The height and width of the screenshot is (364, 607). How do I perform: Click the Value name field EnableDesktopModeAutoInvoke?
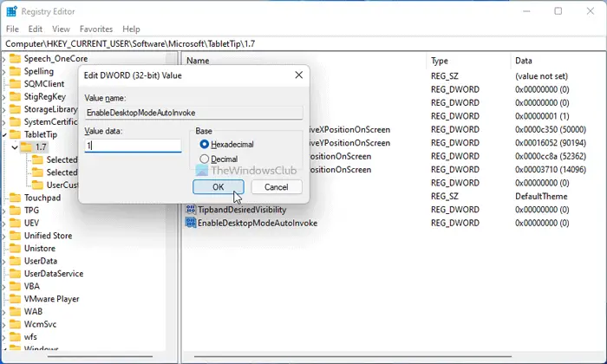(193, 113)
